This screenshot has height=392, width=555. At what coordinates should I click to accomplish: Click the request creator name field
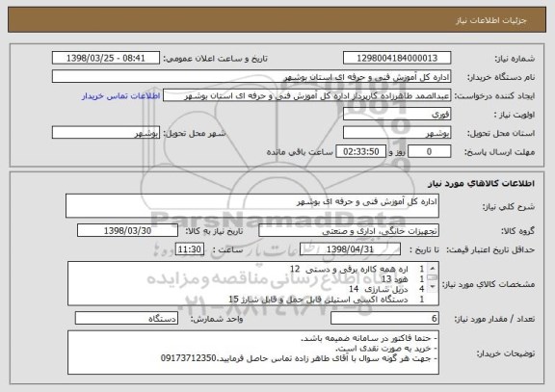coord(306,95)
